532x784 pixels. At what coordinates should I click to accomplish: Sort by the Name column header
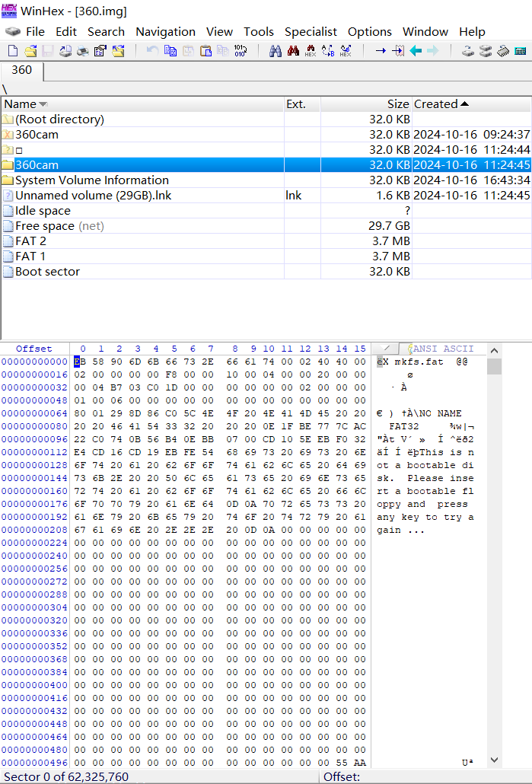142,104
